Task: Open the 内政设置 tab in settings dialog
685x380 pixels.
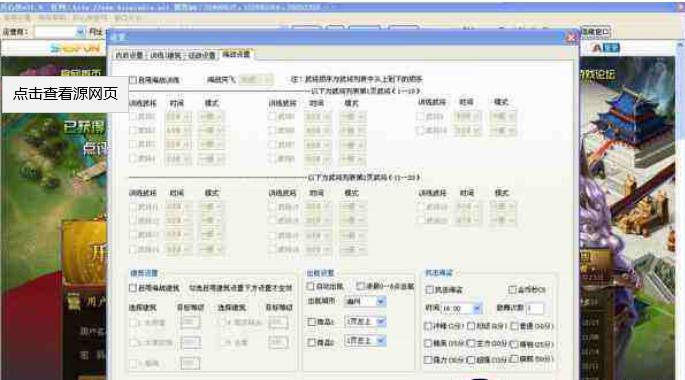Action: point(129,55)
